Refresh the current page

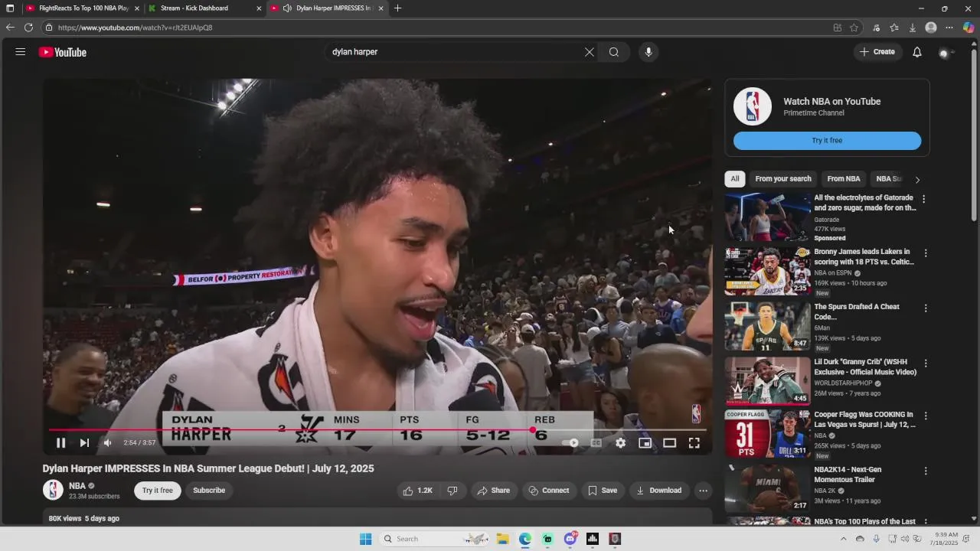tap(28, 28)
